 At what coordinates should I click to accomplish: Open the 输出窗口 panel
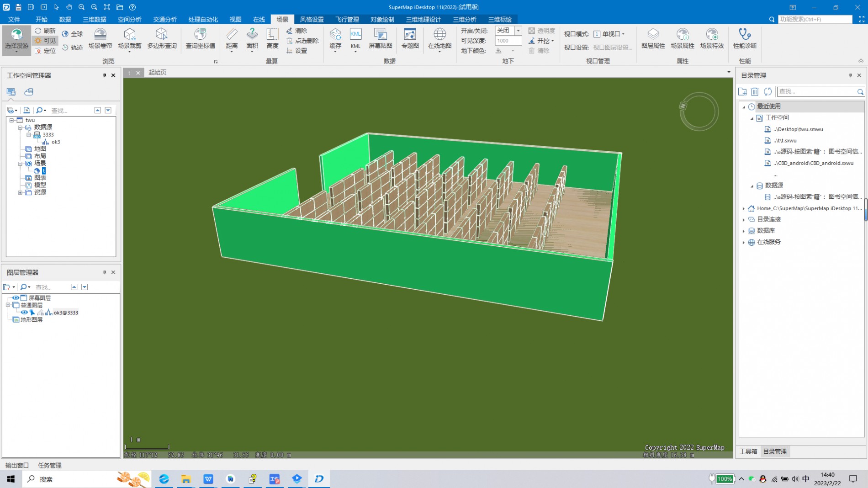point(17,465)
